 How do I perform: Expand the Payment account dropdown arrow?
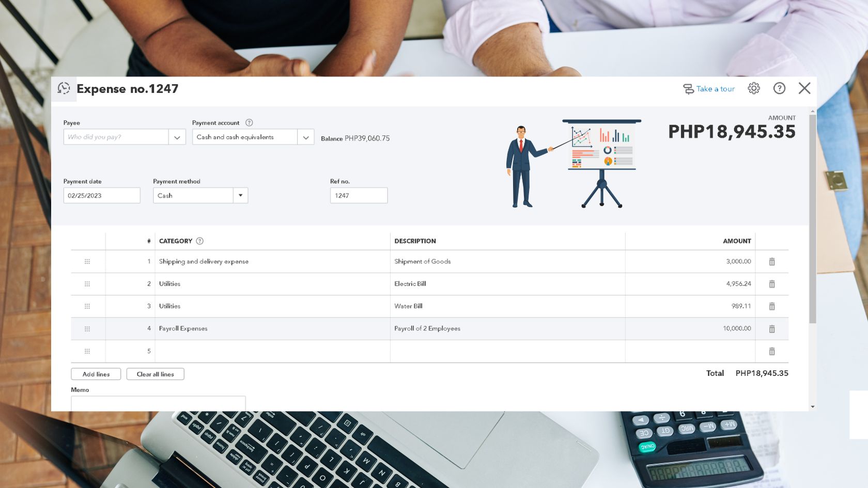point(306,137)
